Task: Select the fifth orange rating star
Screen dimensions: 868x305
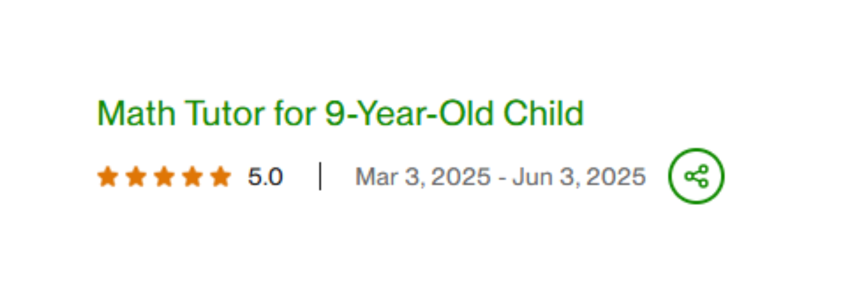Action: point(220,176)
